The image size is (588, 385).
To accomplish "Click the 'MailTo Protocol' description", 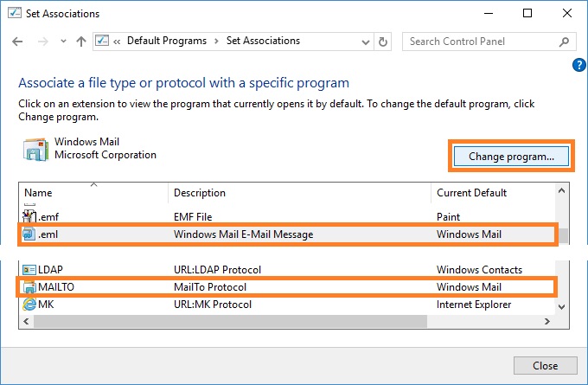I will (210, 287).
